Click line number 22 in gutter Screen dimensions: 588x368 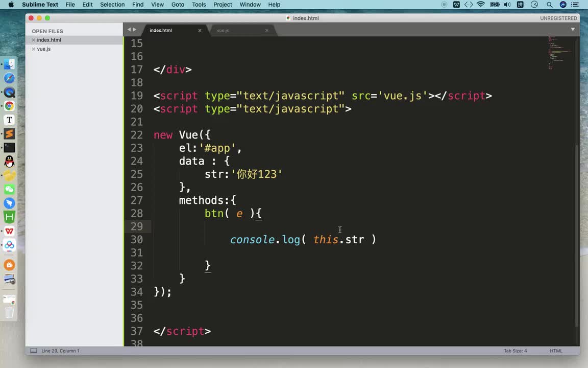click(x=136, y=135)
